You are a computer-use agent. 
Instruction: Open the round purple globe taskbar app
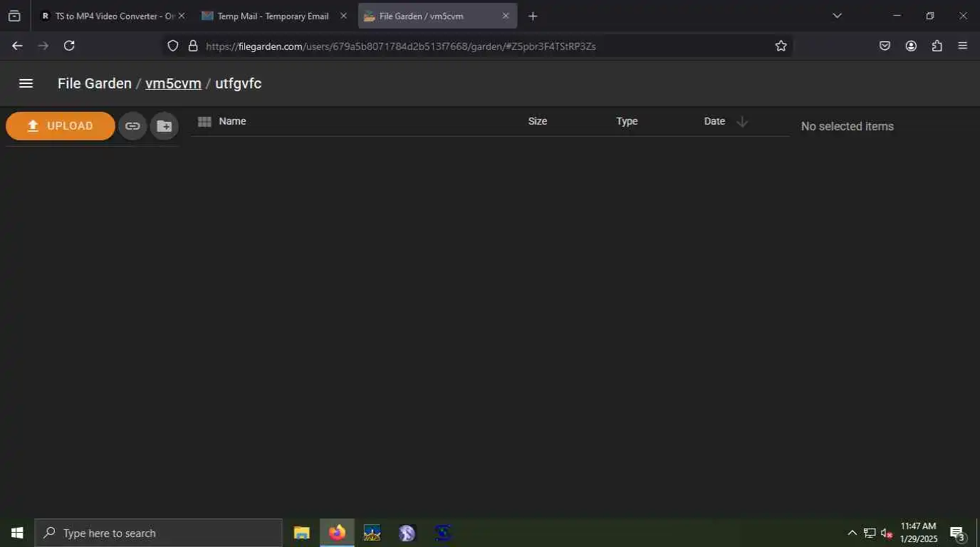pyautogui.click(x=407, y=533)
